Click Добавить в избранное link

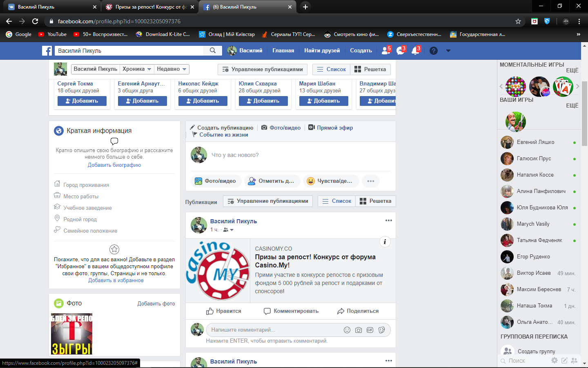pos(116,280)
